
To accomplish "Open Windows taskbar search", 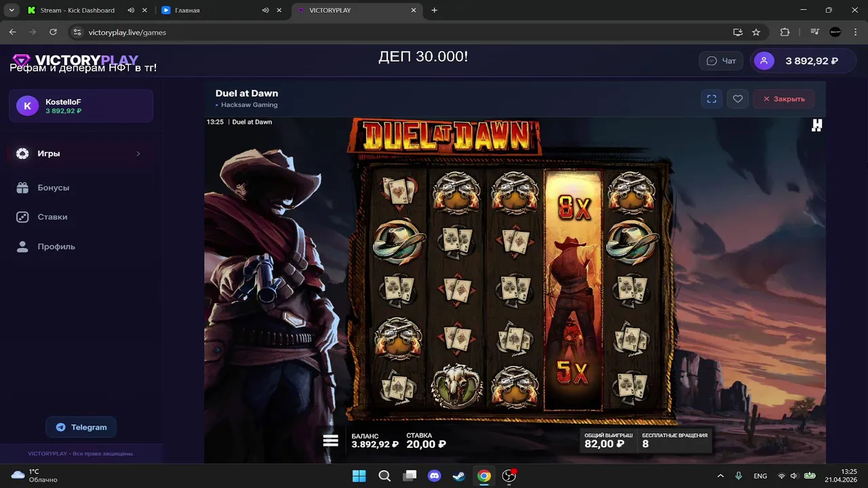I will click(384, 476).
